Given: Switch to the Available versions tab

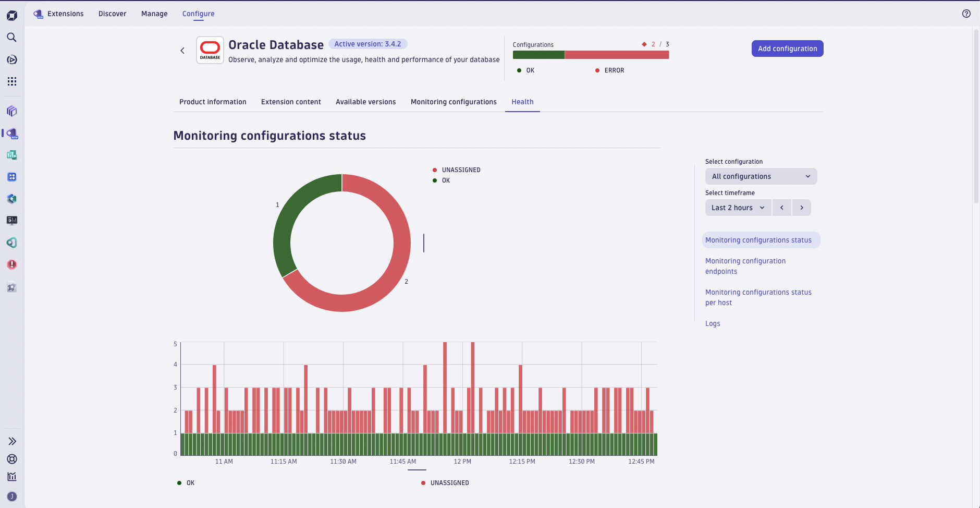Looking at the screenshot, I should tap(366, 102).
